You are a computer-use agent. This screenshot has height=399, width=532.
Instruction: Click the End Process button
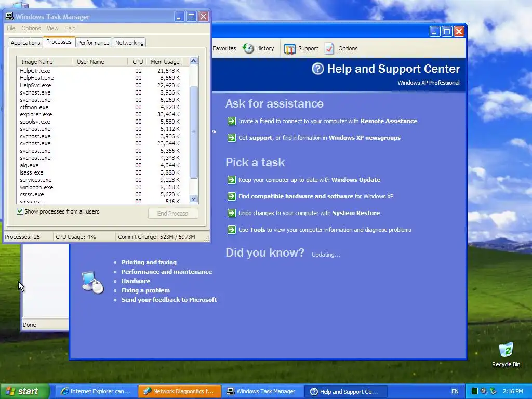coord(172,214)
